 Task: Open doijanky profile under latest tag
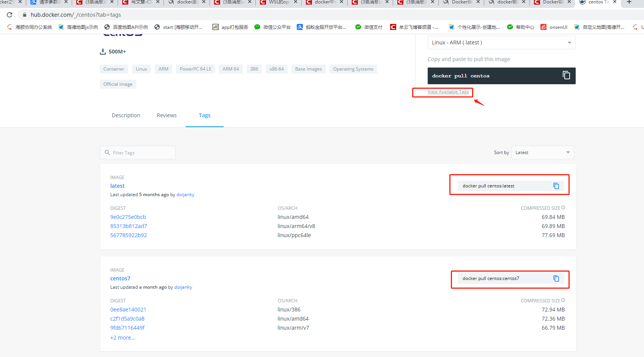(x=185, y=195)
